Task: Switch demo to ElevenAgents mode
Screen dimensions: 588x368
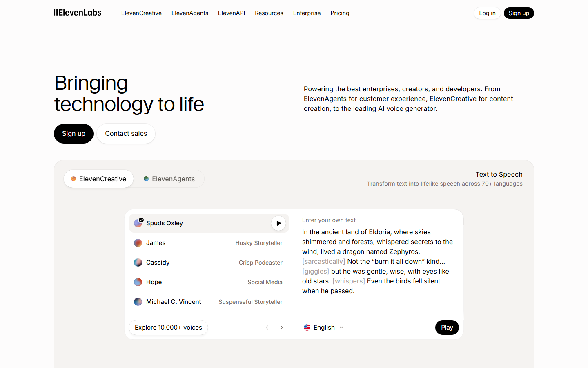Action: pyautogui.click(x=169, y=179)
